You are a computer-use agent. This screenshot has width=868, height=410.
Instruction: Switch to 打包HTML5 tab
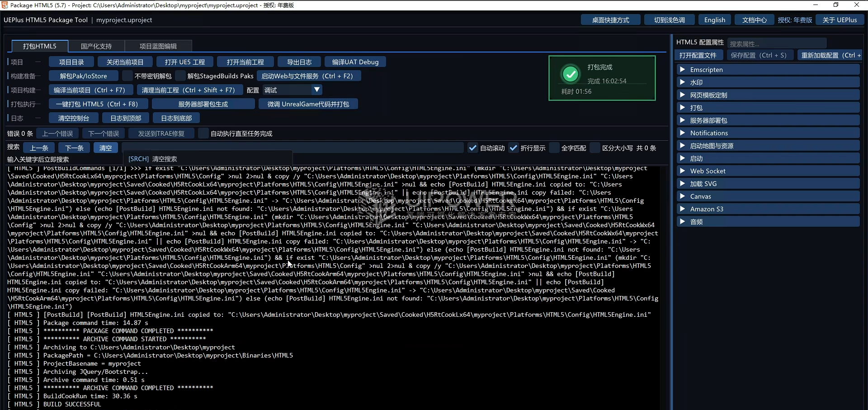[x=40, y=46]
